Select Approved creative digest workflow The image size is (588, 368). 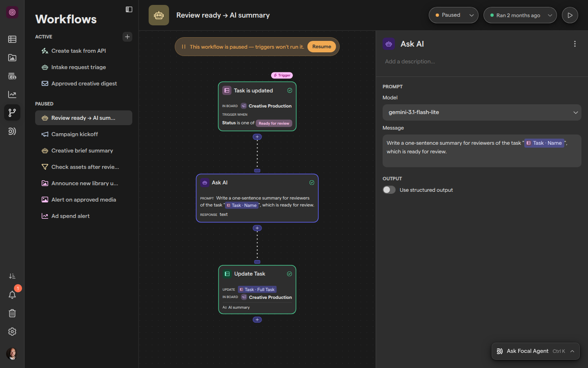click(84, 83)
